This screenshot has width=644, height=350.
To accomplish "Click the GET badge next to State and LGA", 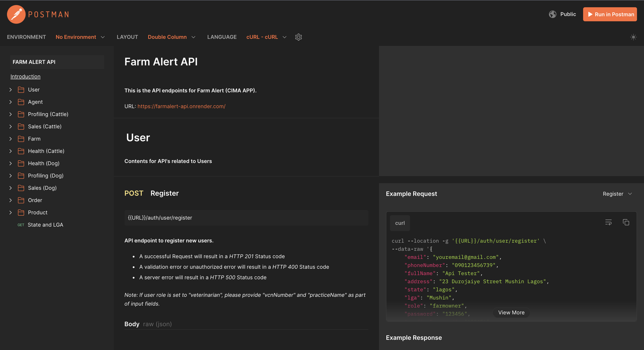I will point(20,225).
